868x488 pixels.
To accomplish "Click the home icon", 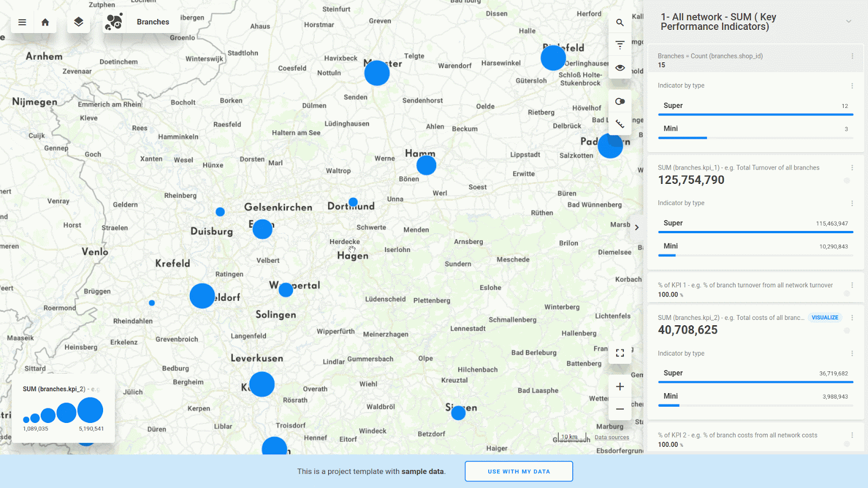I will [46, 22].
